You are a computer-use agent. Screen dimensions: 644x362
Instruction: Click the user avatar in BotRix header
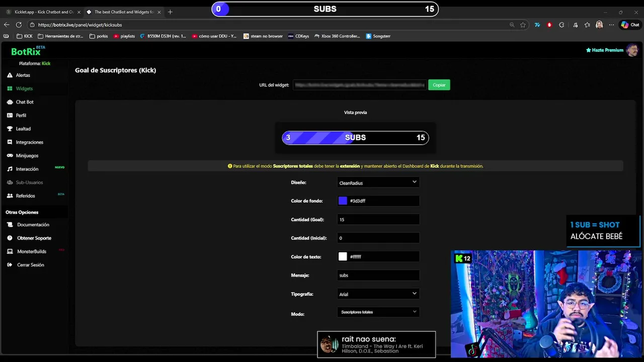(x=632, y=50)
